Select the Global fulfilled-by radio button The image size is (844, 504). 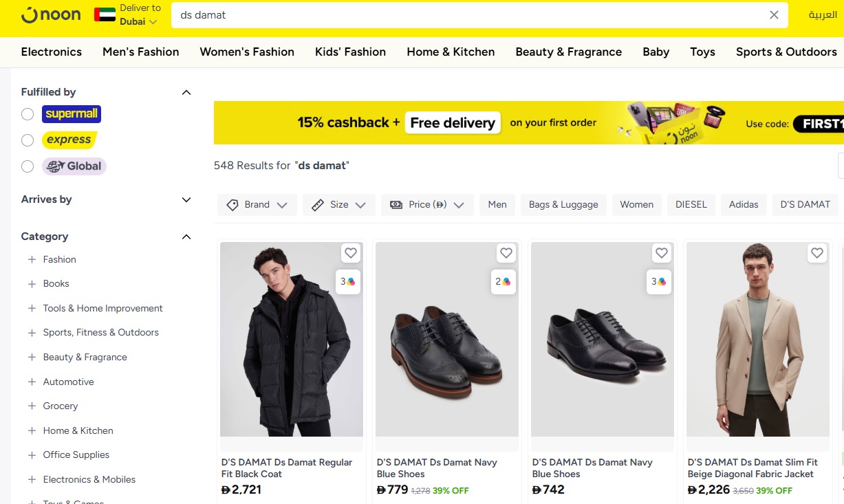point(28,166)
